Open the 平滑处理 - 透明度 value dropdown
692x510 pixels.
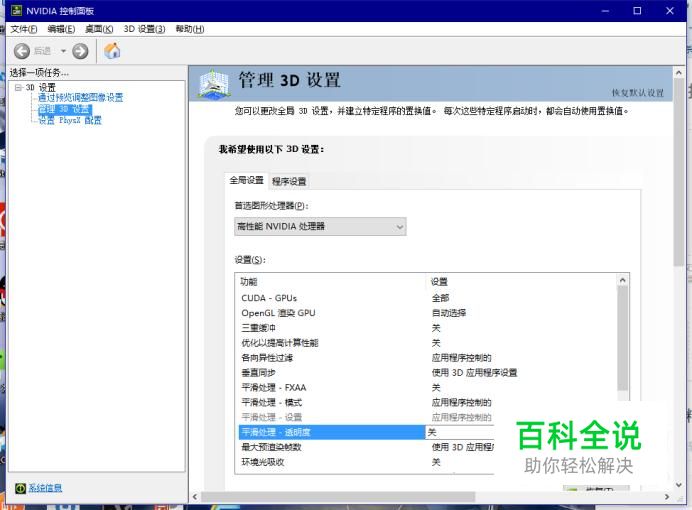(x=460, y=432)
